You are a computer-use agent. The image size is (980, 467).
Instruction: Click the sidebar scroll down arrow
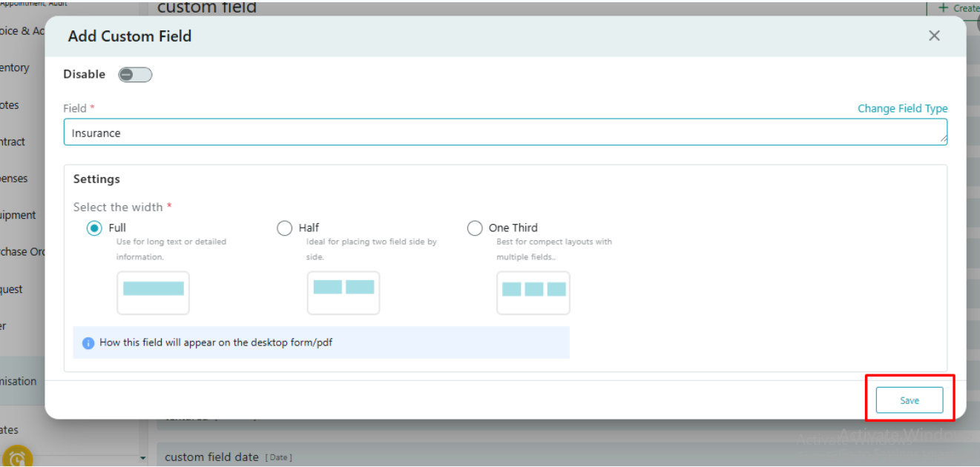[x=143, y=459]
